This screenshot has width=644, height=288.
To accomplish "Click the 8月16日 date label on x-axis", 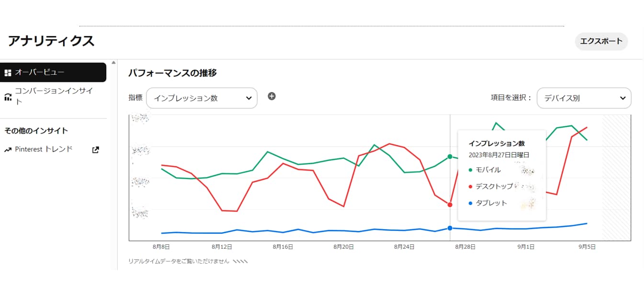I will coord(283,247).
